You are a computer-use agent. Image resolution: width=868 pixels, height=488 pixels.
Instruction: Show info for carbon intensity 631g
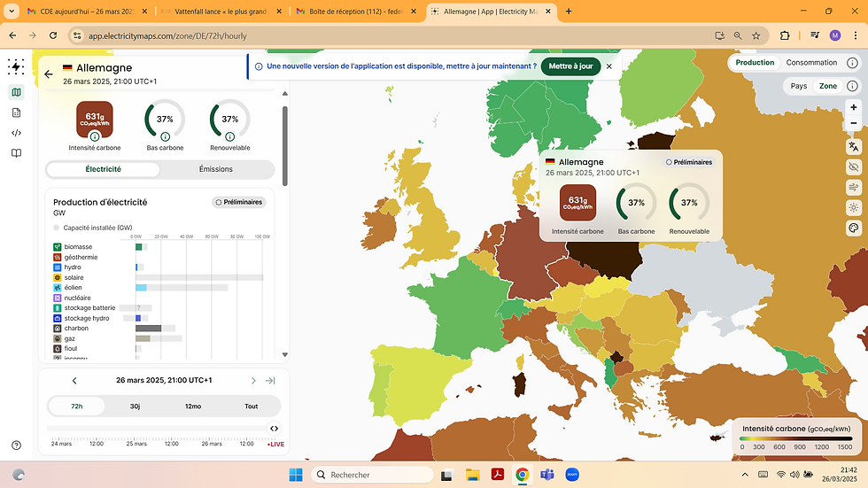tap(95, 136)
